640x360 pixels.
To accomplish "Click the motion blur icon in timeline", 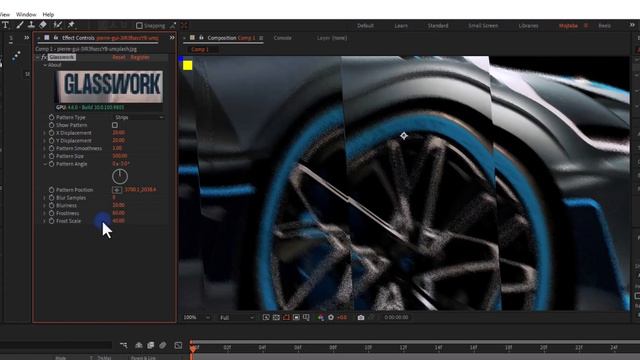I will click(162, 345).
